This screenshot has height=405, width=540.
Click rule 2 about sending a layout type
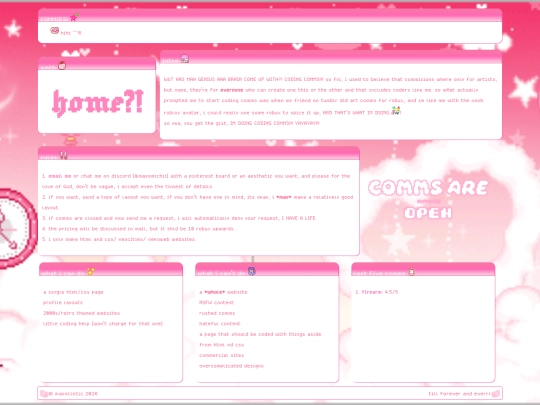click(197, 202)
